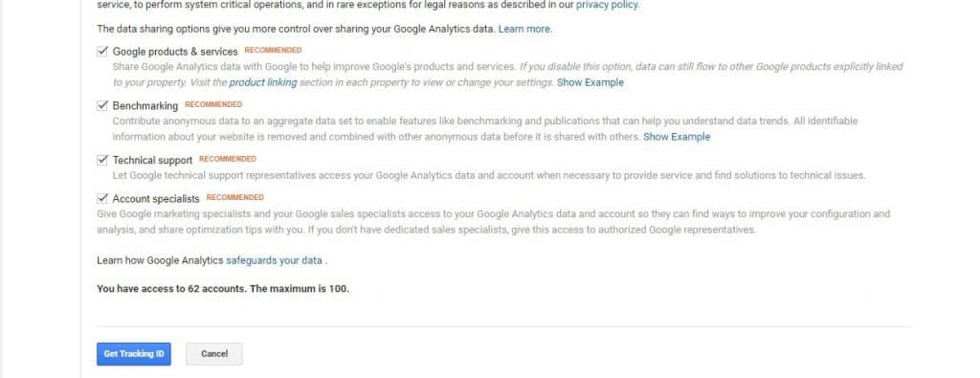Open the safeguards your data link
The height and width of the screenshot is (378, 980).
coord(274,260)
